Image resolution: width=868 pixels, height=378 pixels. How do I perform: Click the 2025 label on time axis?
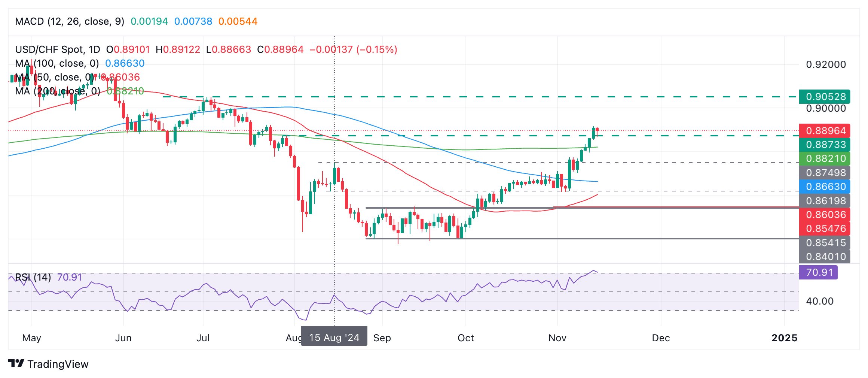tap(784, 338)
